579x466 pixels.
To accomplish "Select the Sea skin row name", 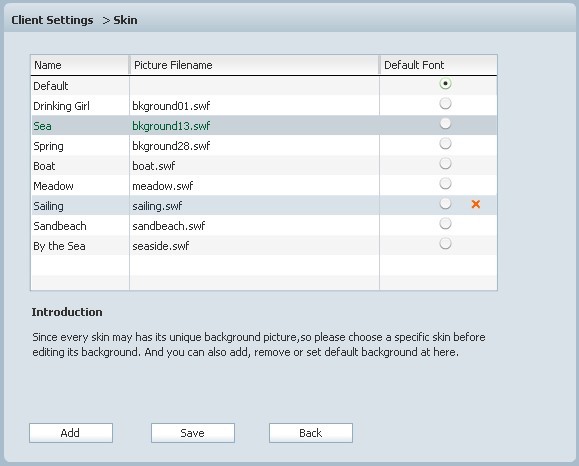I will pos(42,126).
